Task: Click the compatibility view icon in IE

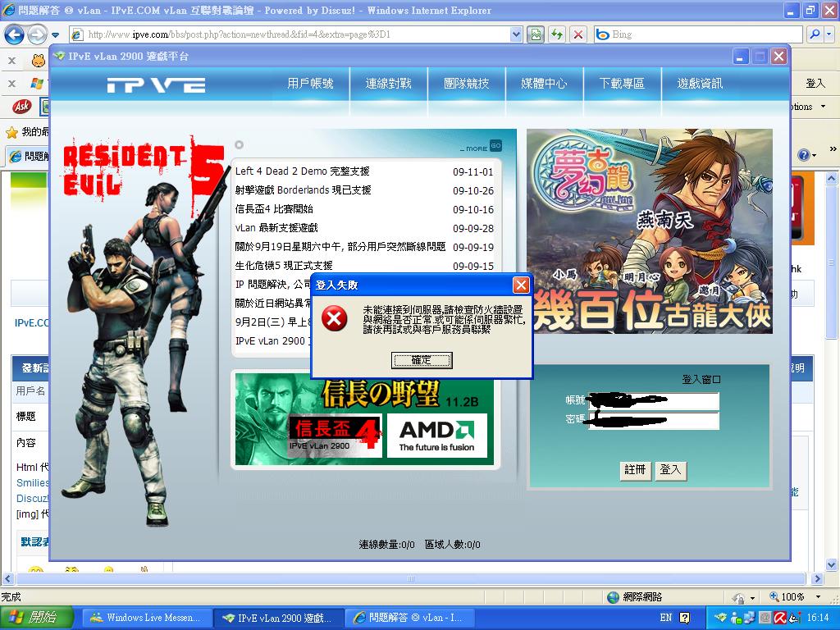Action: (x=535, y=34)
